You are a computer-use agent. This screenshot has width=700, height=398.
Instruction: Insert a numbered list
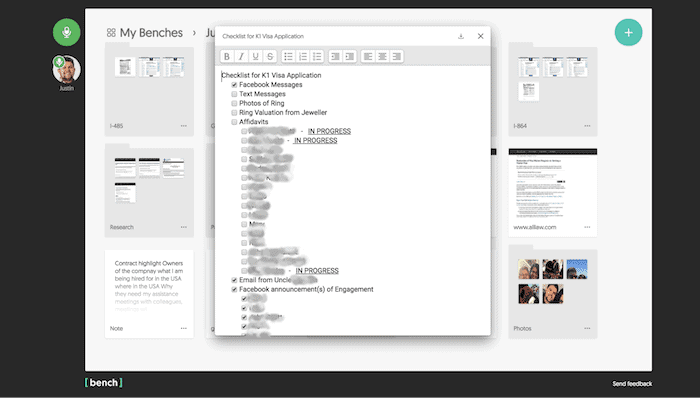click(x=303, y=56)
